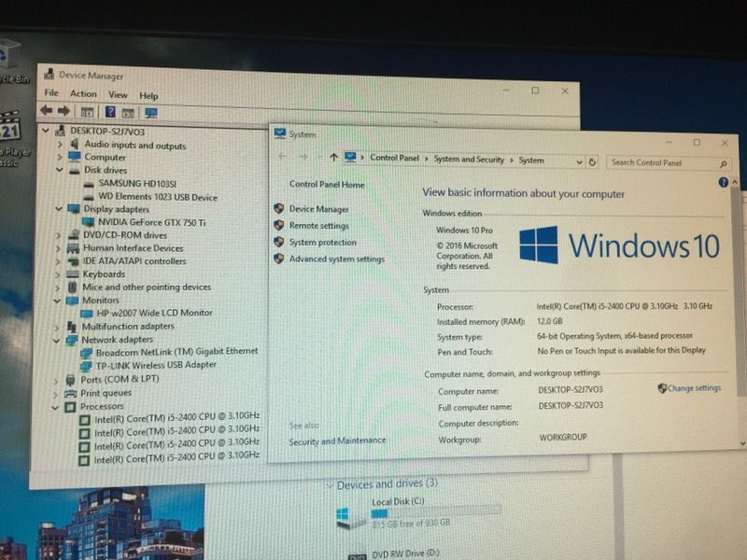The width and height of the screenshot is (747, 560).
Task: Open the address bar history dropdown
Action: click(580, 161)
